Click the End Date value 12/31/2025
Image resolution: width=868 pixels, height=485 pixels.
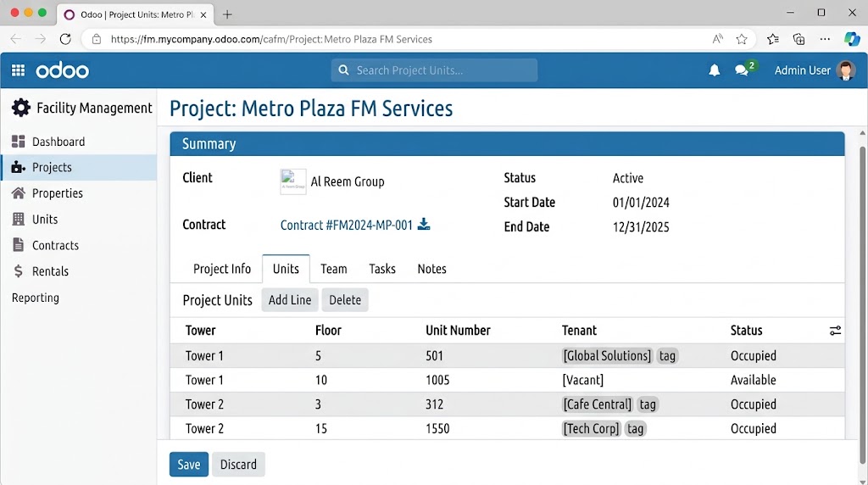641,227
